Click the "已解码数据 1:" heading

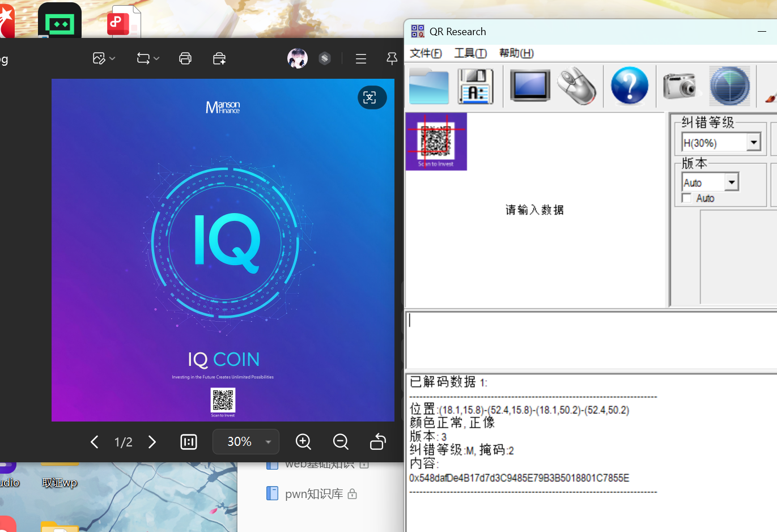click(448, 382)
